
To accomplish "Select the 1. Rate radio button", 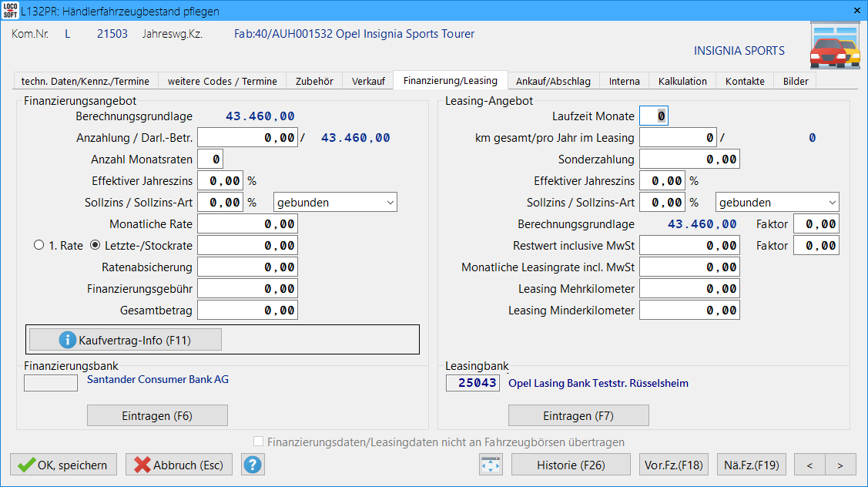I will tap(39, 245).
